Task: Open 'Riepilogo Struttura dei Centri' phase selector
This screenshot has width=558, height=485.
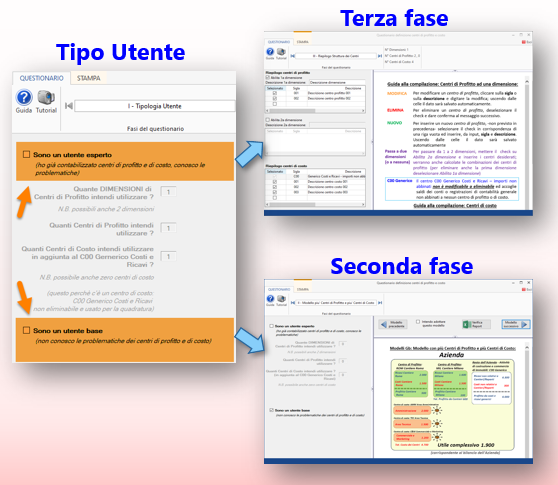Action: (336, 56)
